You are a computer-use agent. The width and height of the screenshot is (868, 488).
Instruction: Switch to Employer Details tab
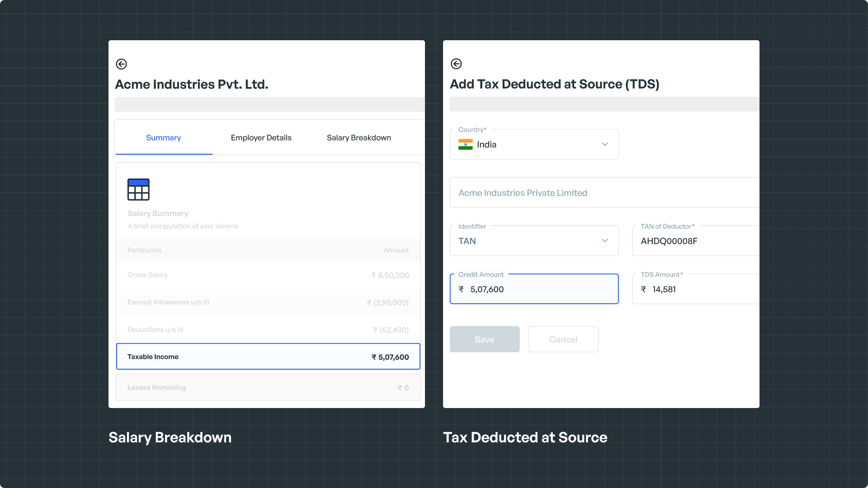click(261, 138)
